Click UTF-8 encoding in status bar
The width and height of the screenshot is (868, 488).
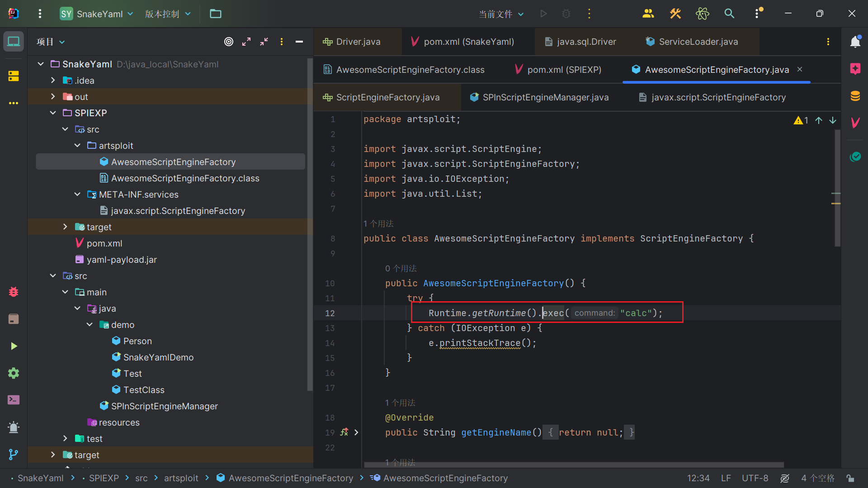click(755, 478)
